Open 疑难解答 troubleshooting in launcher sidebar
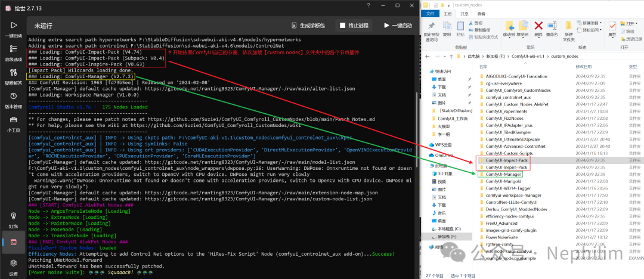 pyautogui.click(x=13, y=77)
